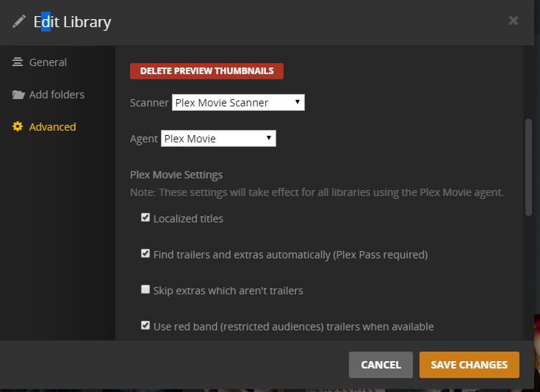Image resolution: width=540 pixels, height=392 pixels.
Task: Open the Agent dropdown
Action: tap(218, 138)
